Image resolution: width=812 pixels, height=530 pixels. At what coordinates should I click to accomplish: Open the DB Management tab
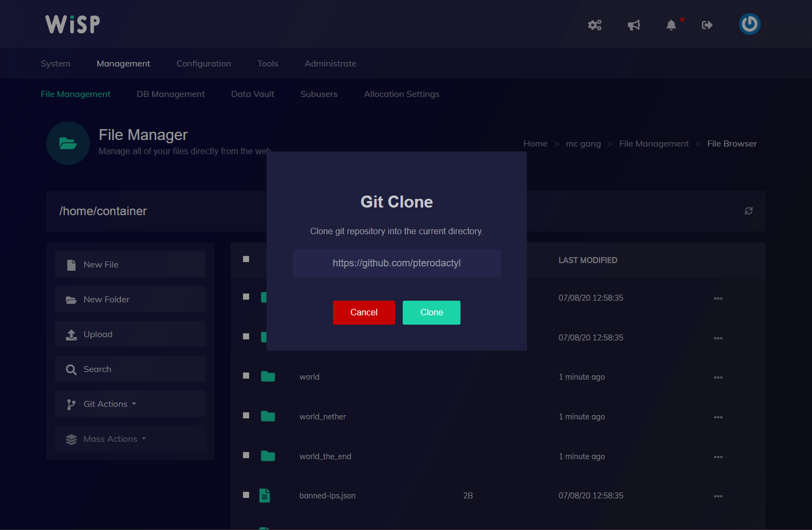click(x=171, y=94)
